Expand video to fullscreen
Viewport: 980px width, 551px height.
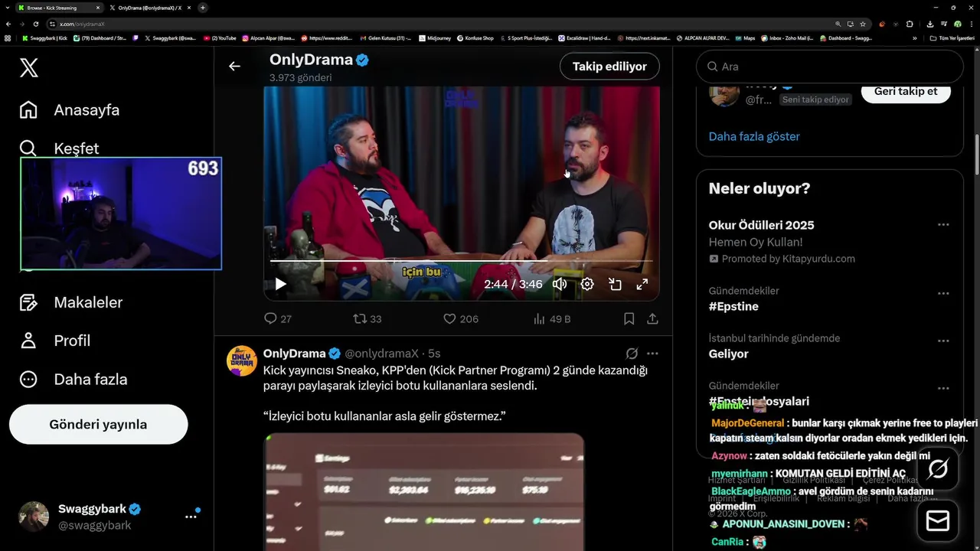[x=642, y=285]
